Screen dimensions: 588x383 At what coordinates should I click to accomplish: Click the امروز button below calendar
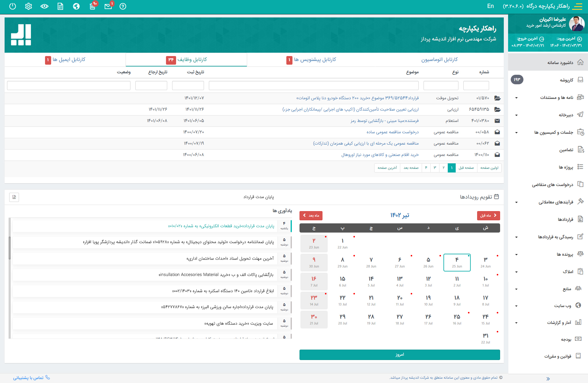(400, 355)
